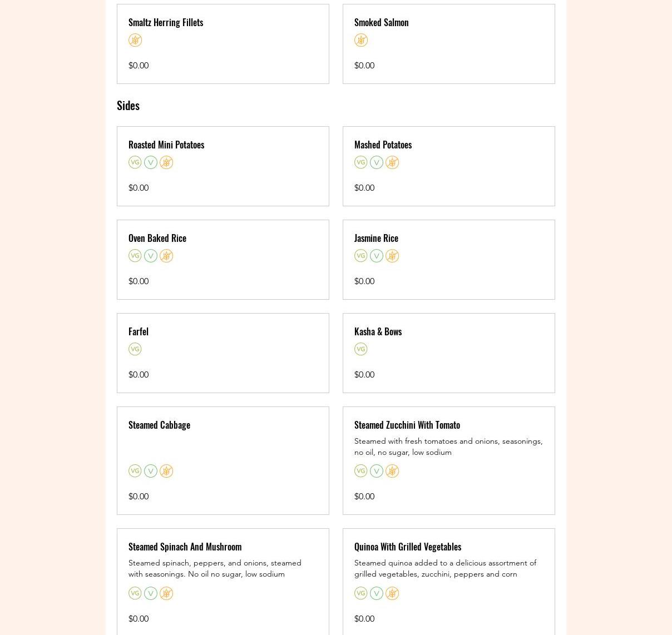Click the Sides section heading
Image resolution: width=672 pixels, height=635 pixels.
(128, 105)
